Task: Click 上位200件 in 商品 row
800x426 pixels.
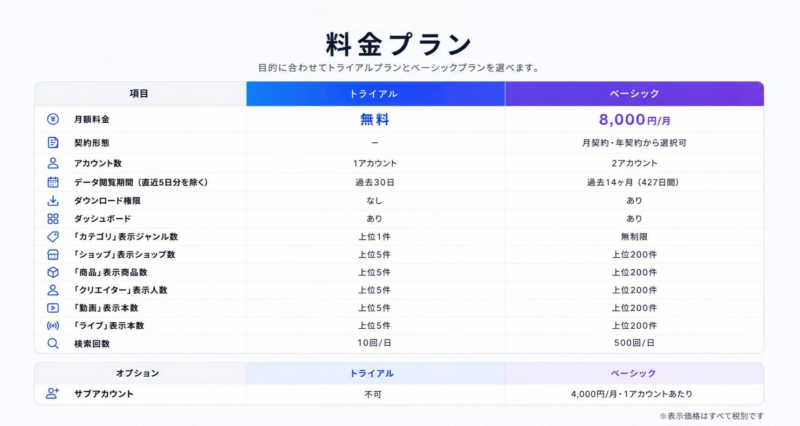Action: pos(634,272)
